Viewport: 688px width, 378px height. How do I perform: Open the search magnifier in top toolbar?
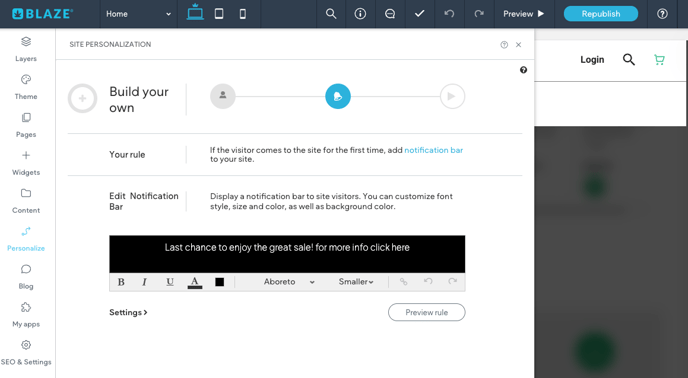[x=331, y=14]
